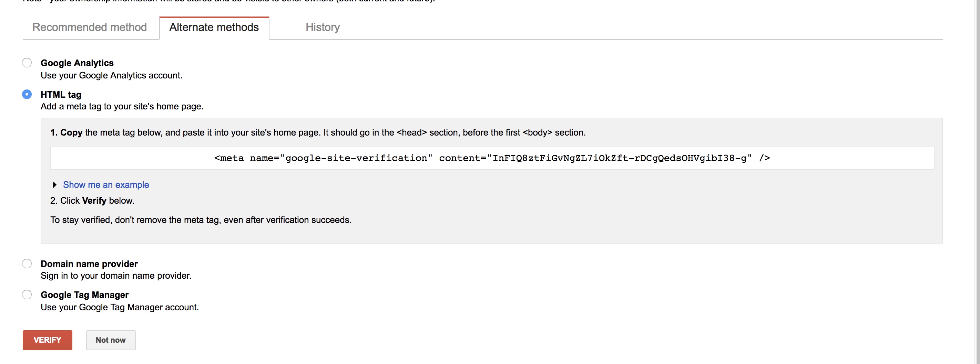Click "Sign in to your domain name provider" text
This screenshot has height=364, width=980.
pyautogui.click(x=116, y=276)
